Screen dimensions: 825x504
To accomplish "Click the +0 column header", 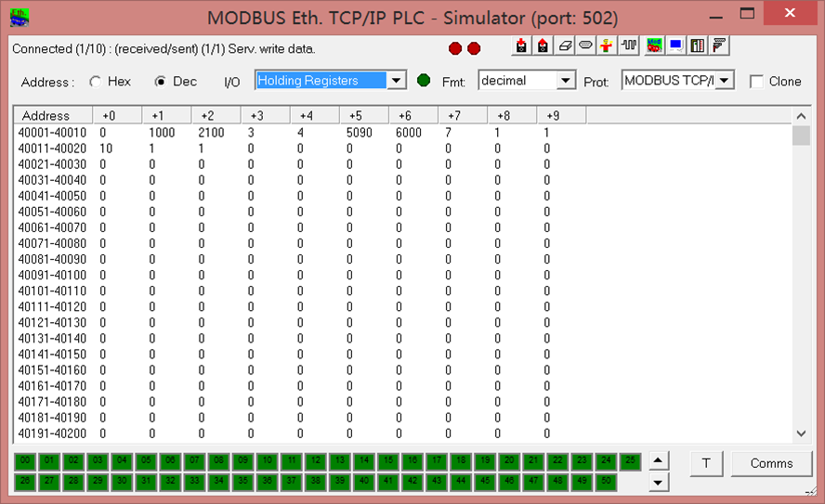I will (x=117, y=116).
